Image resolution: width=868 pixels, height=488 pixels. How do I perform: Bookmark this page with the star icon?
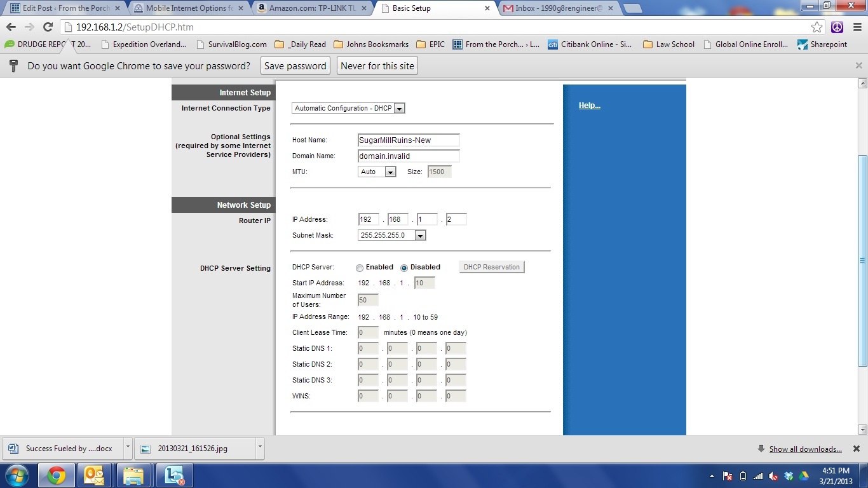[x=817, y=27]
